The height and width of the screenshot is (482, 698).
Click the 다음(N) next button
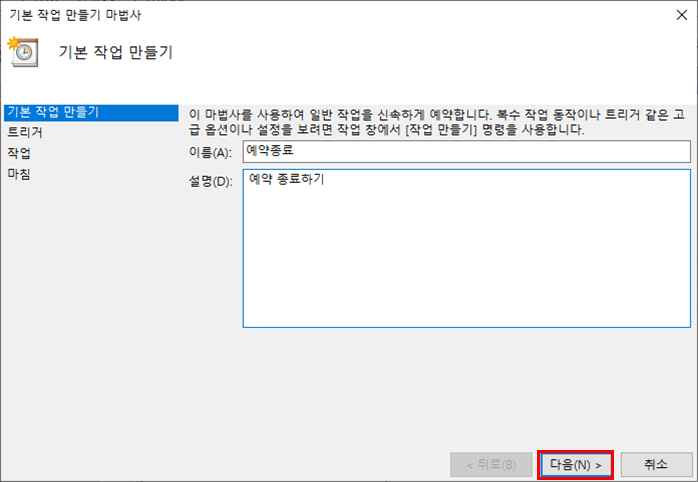(576, 465)
